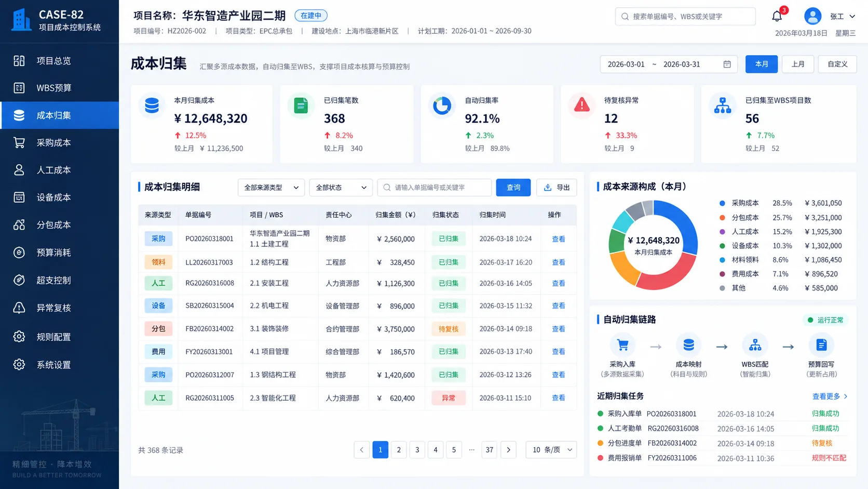The image size is (868, 489).
Task: Click the user avatar icon
Action: [x=812, y=16]
